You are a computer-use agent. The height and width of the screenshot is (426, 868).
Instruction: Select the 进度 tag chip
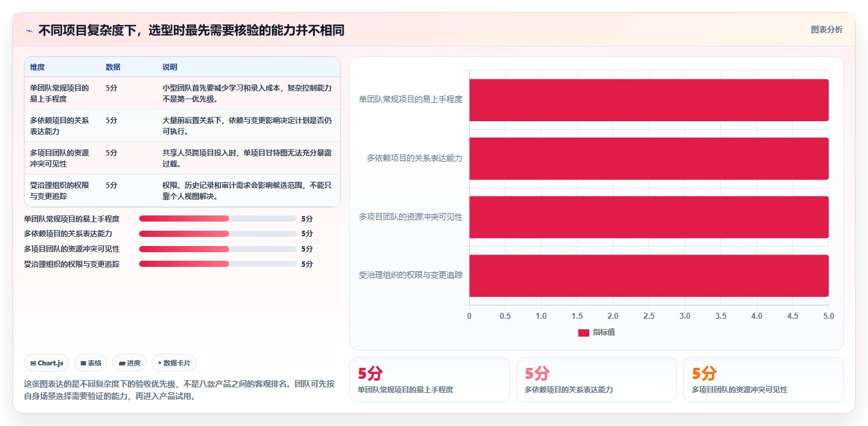pos(129,363)
